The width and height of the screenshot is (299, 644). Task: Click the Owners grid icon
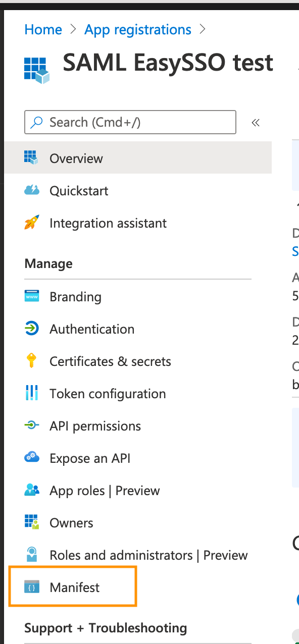(31, 522)
